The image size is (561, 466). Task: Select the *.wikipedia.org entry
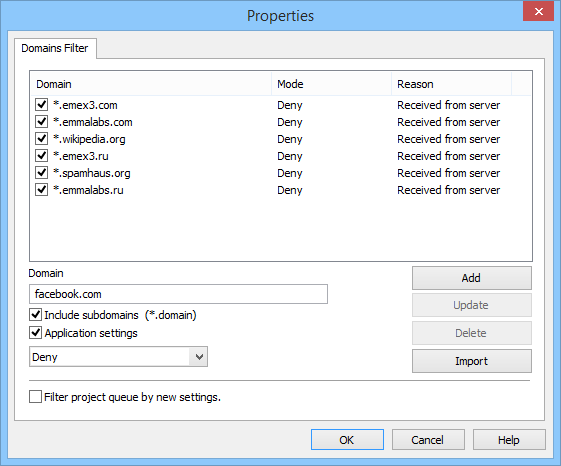click(x=89, y=139)
